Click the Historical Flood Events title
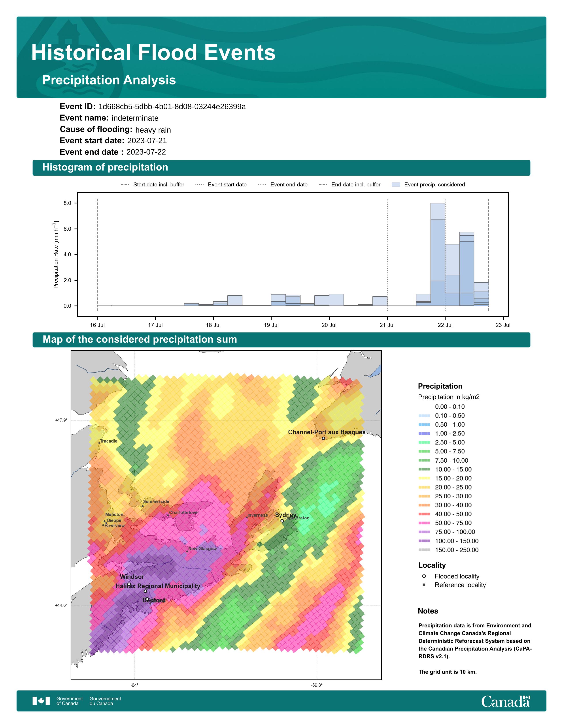 [153, 53]
